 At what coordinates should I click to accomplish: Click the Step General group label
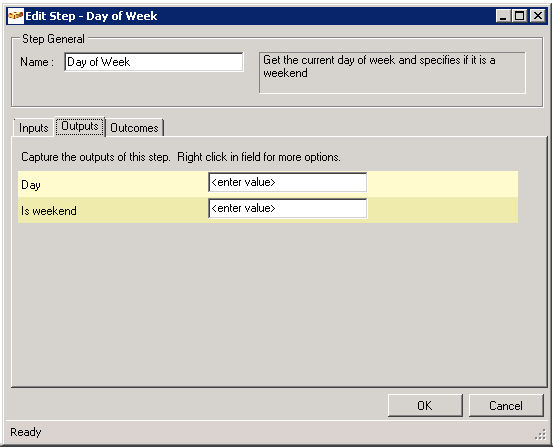pos(53,39)
